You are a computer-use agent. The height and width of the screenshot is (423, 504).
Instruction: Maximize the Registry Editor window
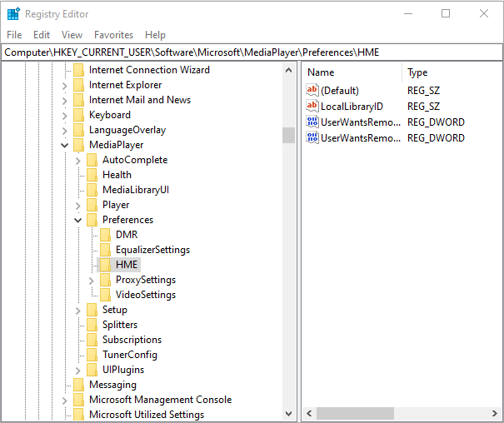[x=446, y=13]
